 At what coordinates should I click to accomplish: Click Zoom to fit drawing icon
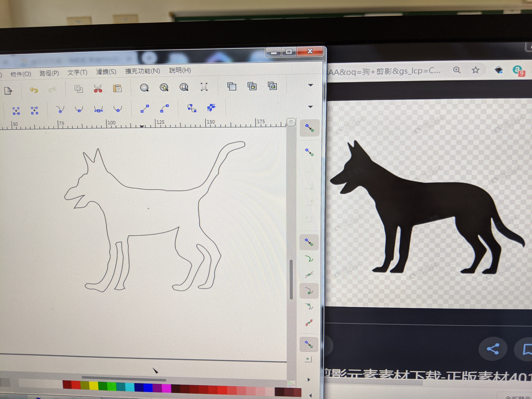(164, 87)
